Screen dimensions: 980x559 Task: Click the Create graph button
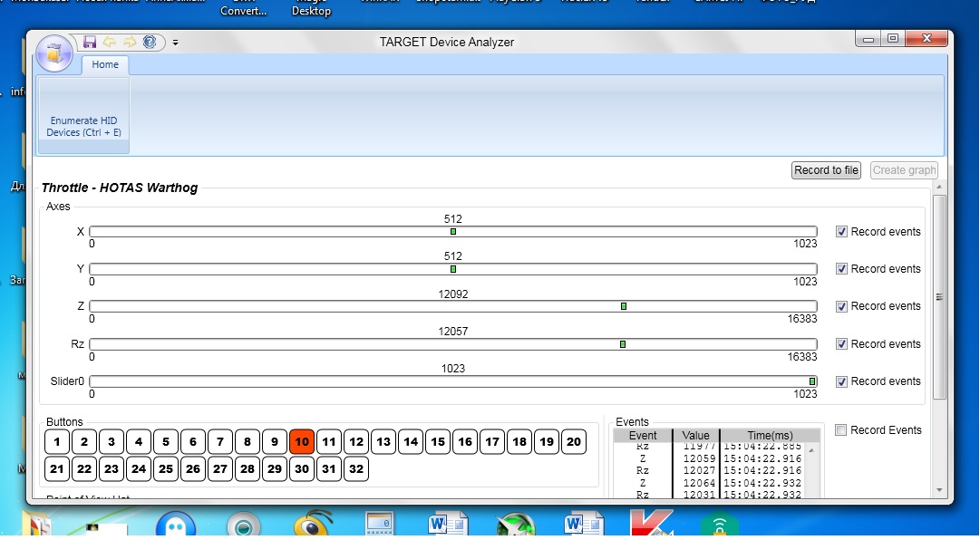pyautogui.click(x=904, y=170)
